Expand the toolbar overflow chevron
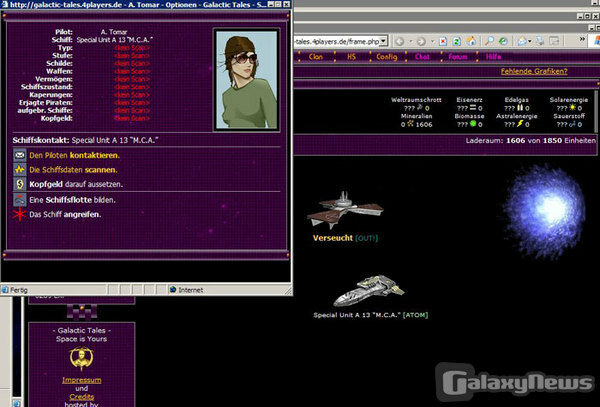The height and width of the screenshot is (407, 600). click(582, 39)
